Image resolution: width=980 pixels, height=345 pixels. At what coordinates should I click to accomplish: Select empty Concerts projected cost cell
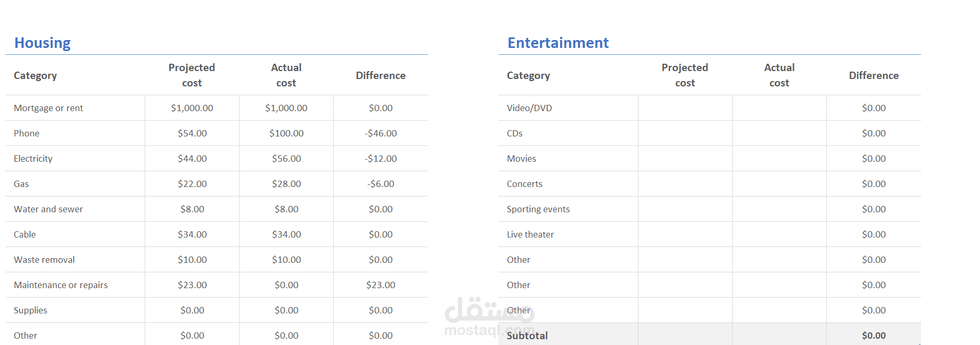tap(685, 184)
